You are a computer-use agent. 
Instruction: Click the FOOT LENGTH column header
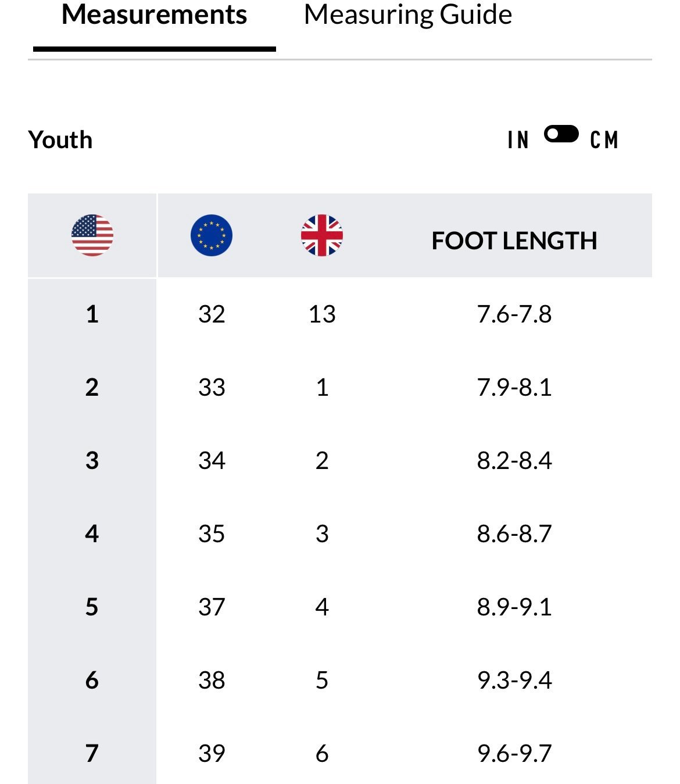tap(514, 241)
